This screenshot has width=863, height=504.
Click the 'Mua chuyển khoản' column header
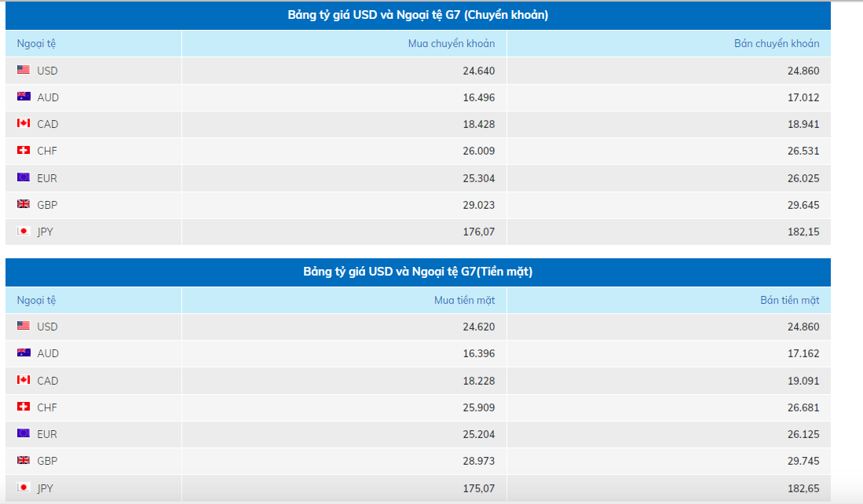(x=452, y=43)
